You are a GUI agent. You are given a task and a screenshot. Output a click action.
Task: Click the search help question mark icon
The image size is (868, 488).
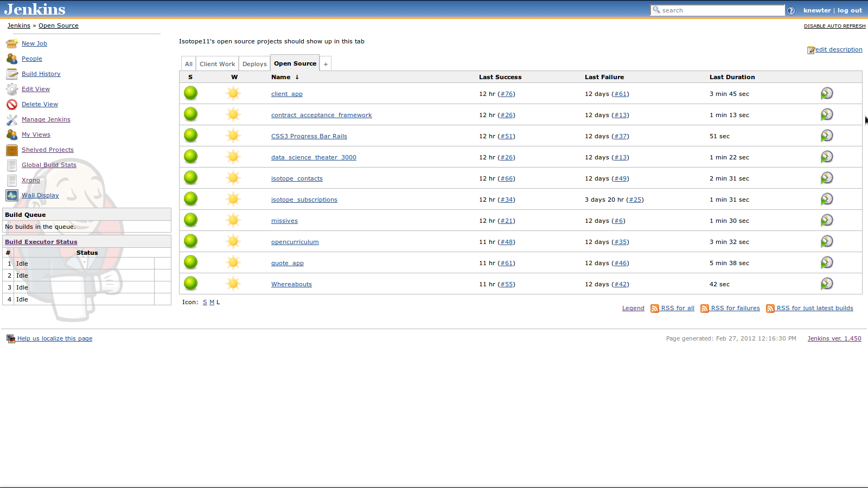791,11
